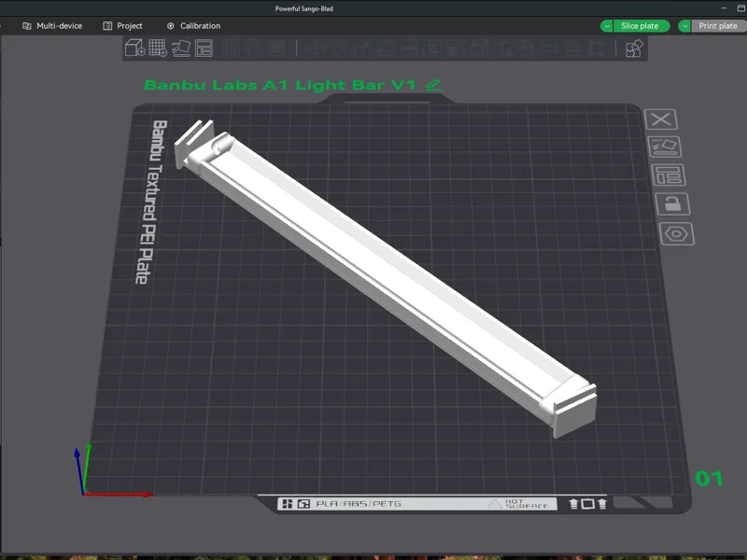This screenshot has height=560, width=747.
Task: Click the Print plate button
Action: tap(718, 26)
